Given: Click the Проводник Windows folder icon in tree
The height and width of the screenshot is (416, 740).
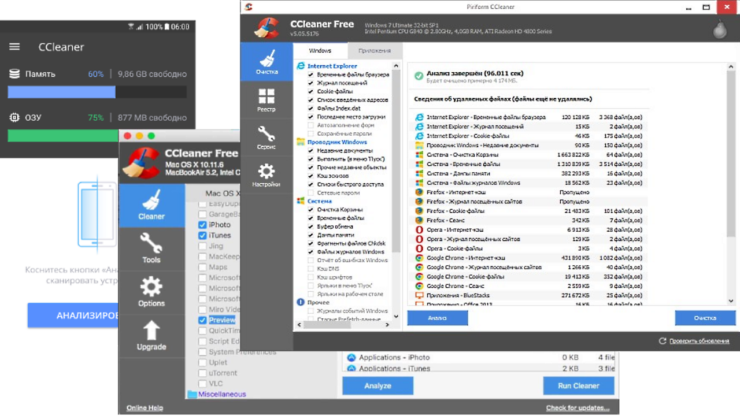Looking at the screenshot, I should point(301,142).
